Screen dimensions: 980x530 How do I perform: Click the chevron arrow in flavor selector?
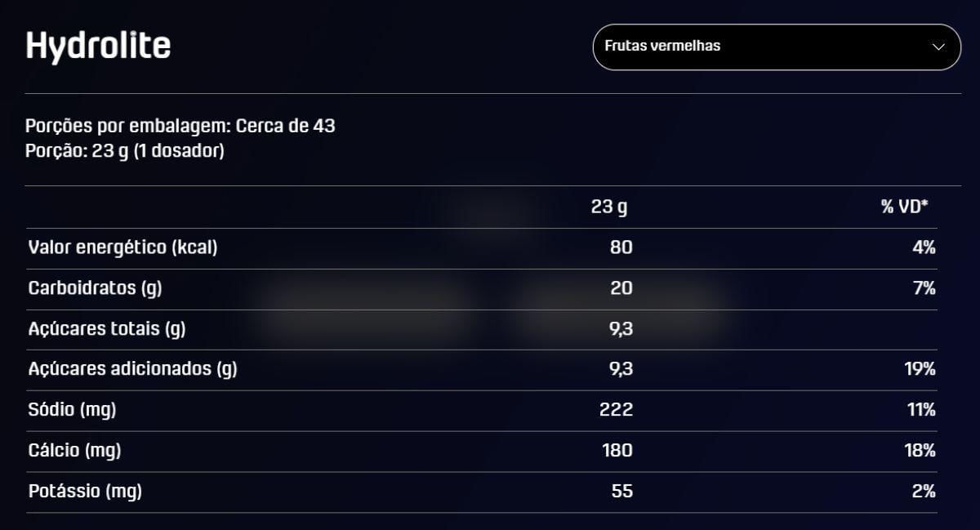[938, 47]
